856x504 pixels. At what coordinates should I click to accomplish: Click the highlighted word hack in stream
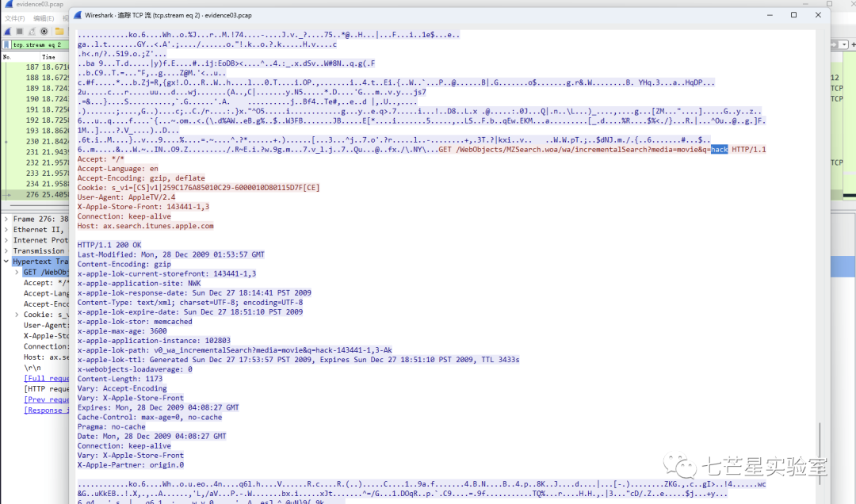719,150
